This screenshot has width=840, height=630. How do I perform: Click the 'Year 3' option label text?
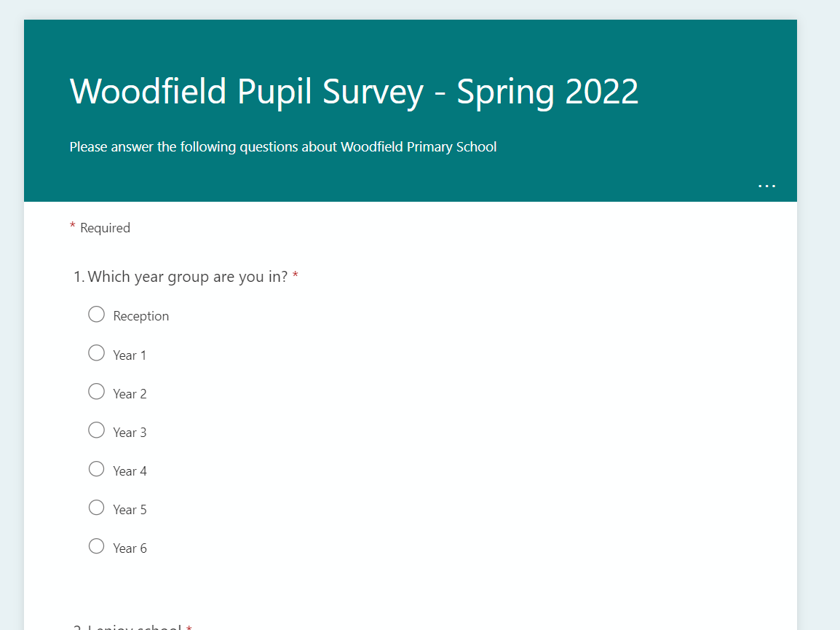(x=130, y=433)
